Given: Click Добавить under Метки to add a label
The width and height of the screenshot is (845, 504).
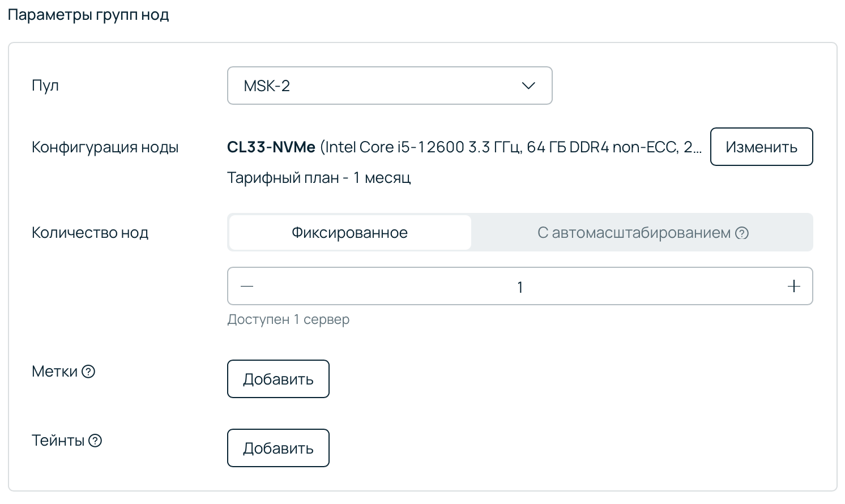Looking at the screenshot, I should pyautogui.click(x=278, y=379).
